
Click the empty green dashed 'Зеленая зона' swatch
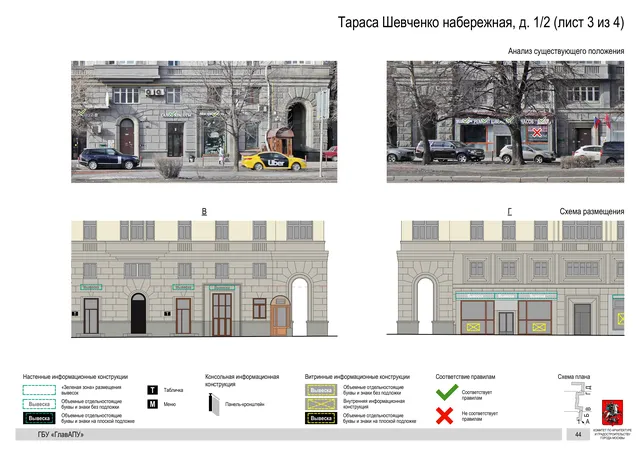tap(39, 390)
